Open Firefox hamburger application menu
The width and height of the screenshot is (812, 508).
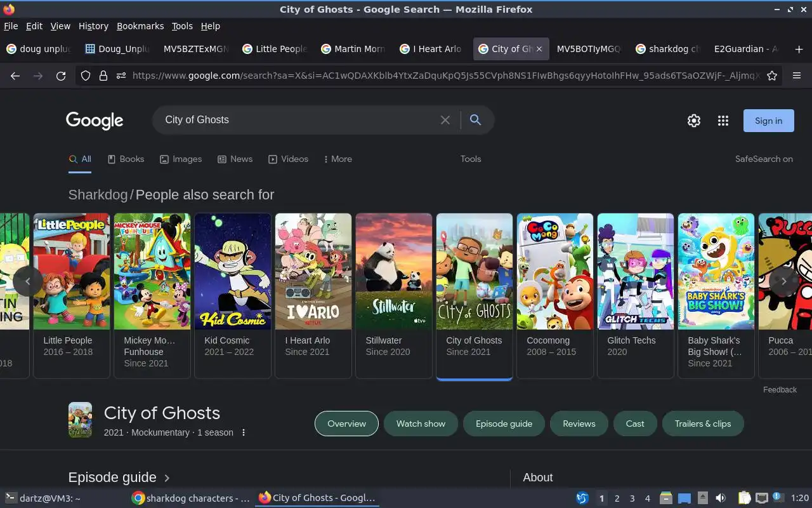click(797, 76)
